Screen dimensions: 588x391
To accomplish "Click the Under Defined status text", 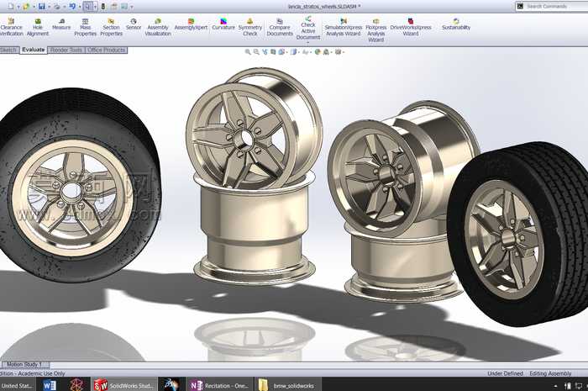I will (505, 373).
